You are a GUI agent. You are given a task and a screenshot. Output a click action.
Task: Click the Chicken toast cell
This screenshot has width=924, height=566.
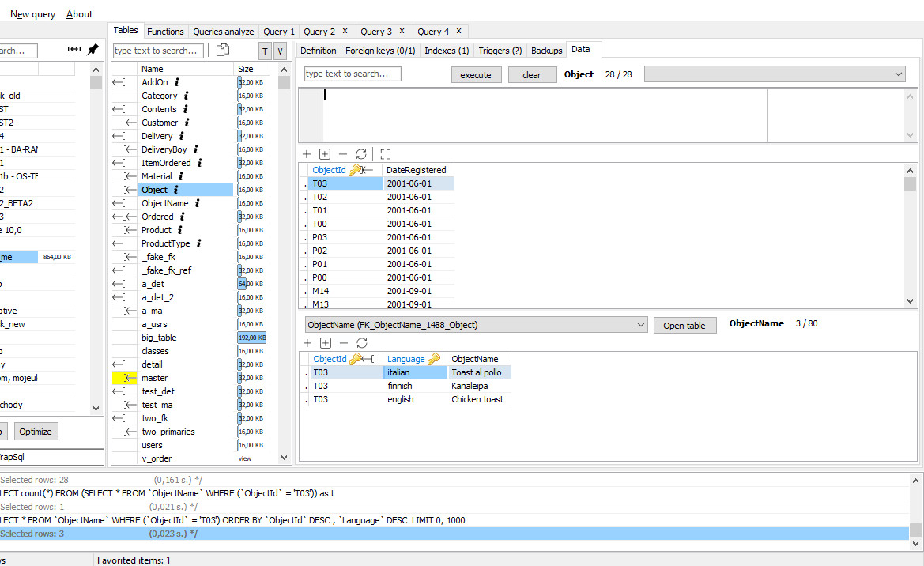point(478,399)
